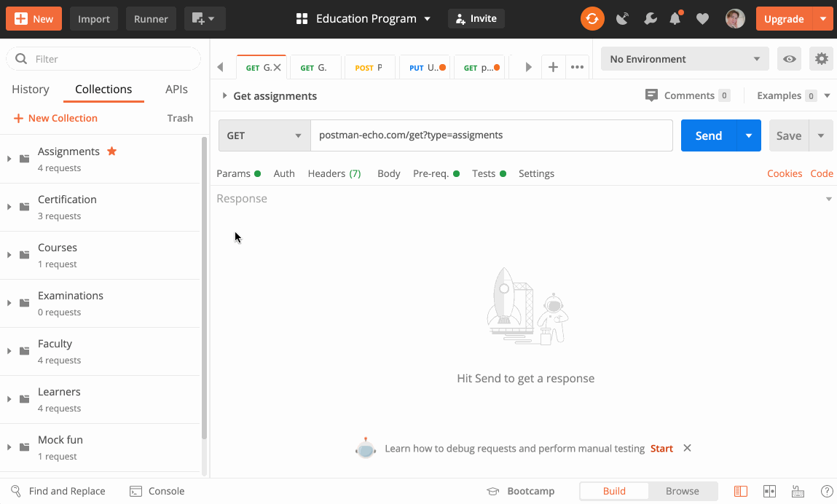Screen dimensions: 837x504
Task: Send the current request
Action: click(x=707, y=135)
